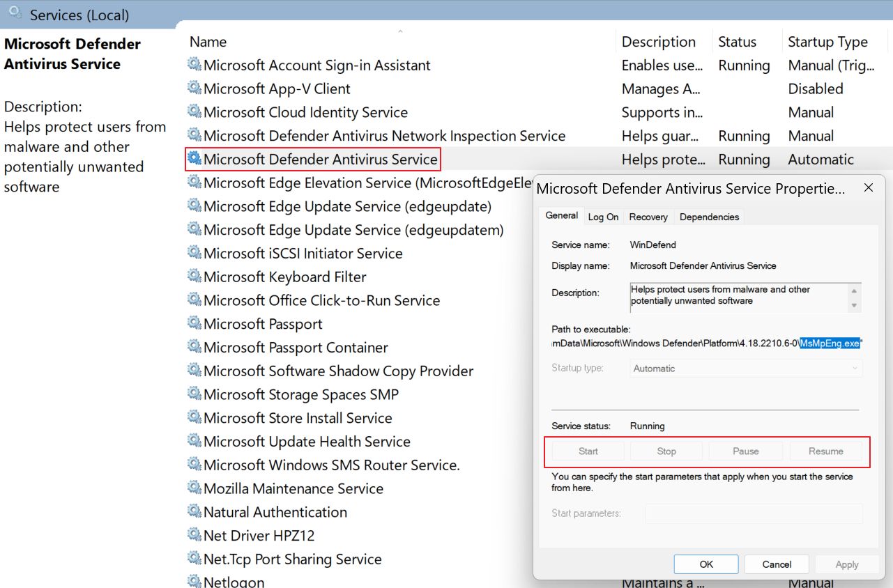This screenshot has width=893, height=588.
Task: Click Cancel in the Properties dialog
Action: (777, 564)
